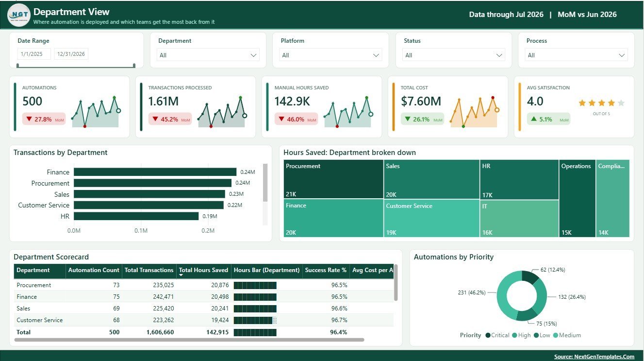644x361 pixels.
Task: Select the Procurement bar in chart
Action: 152,183
